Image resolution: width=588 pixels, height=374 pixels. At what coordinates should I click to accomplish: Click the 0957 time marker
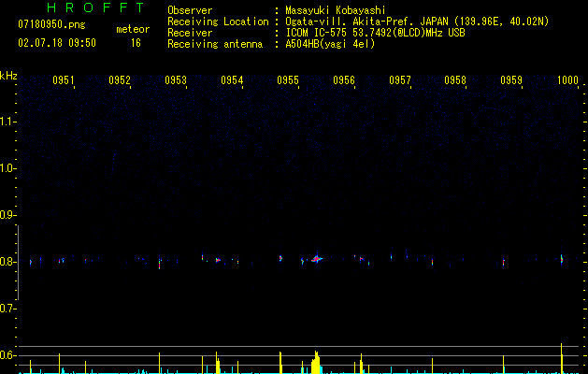400,80
